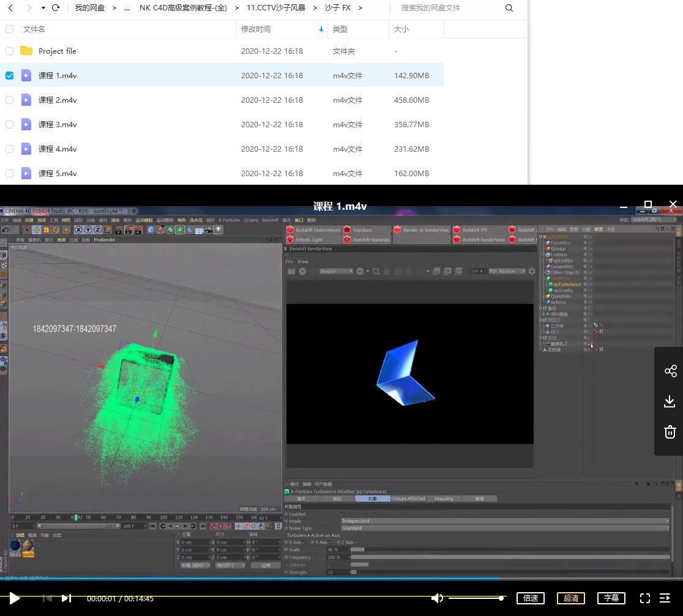Screen dimensions: 683x616
Task: Click the 搜索我的网盘文件 search field
Action: pos(447,8)
